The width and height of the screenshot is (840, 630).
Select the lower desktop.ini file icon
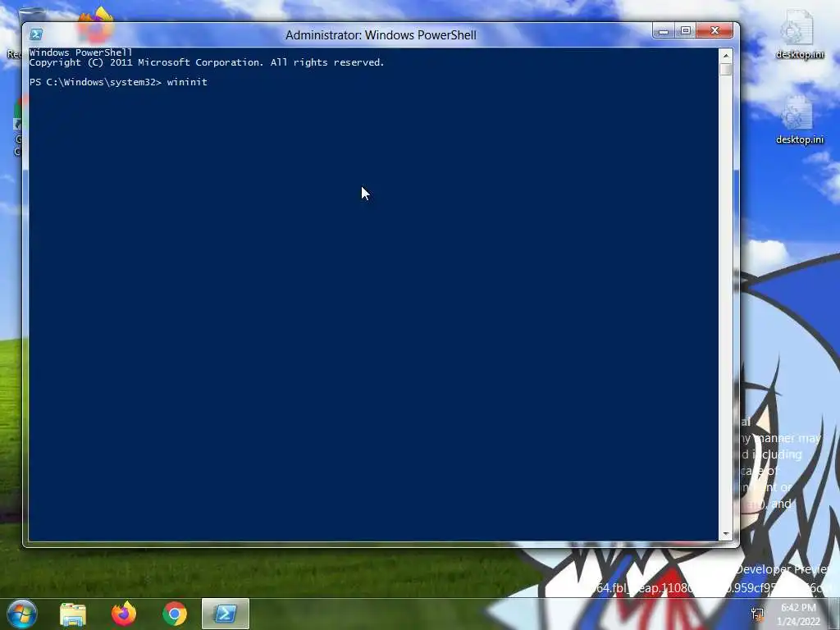(x=799, y=120)
